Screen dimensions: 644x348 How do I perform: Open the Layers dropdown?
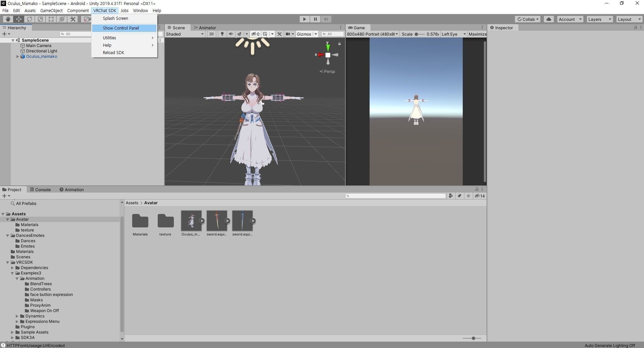click(600, 19)
